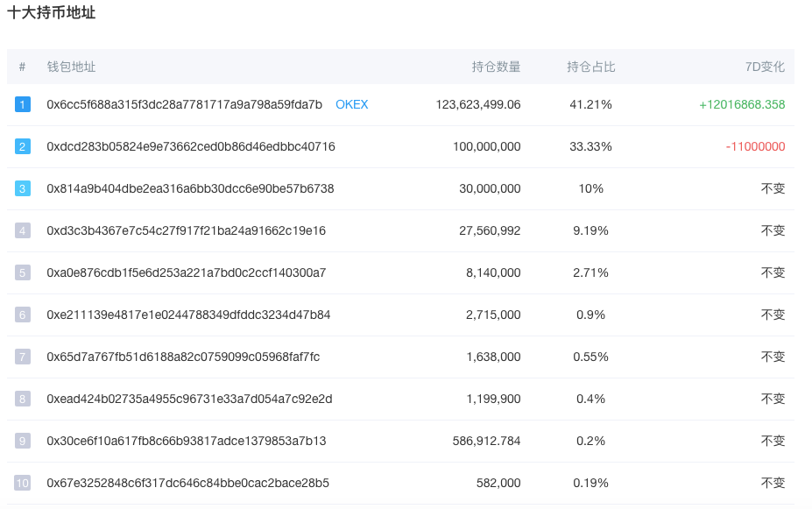The image size is (812, 509).
Task: Click the rank 7 badge icon
Action: tap(22, 357)
